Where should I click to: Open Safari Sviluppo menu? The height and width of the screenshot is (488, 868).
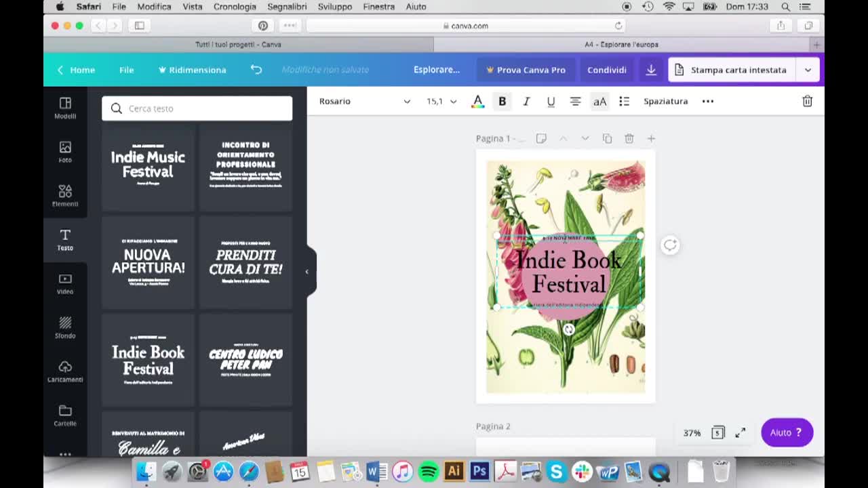(335, 6)
